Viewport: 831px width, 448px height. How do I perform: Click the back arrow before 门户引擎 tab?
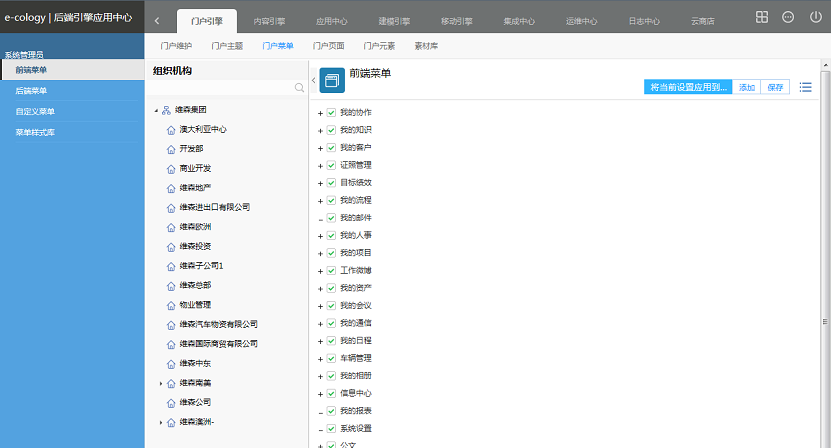pos(157,21)
